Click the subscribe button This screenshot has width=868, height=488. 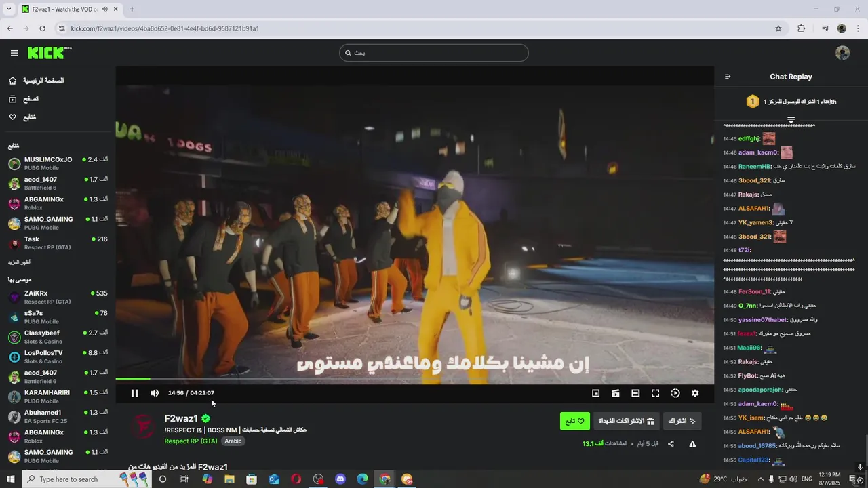(x=682, y=421)
